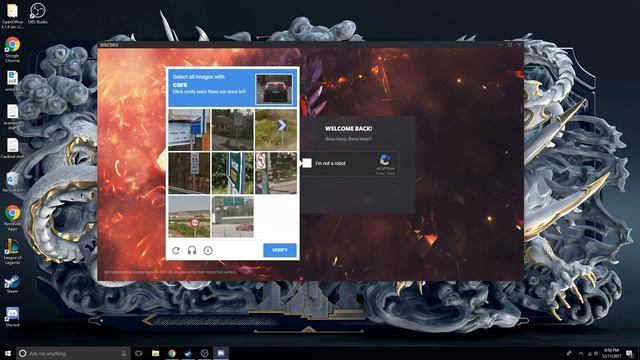Open the Windows Start menu
This screenshot has width=640, height=360.
pos(8,353)
